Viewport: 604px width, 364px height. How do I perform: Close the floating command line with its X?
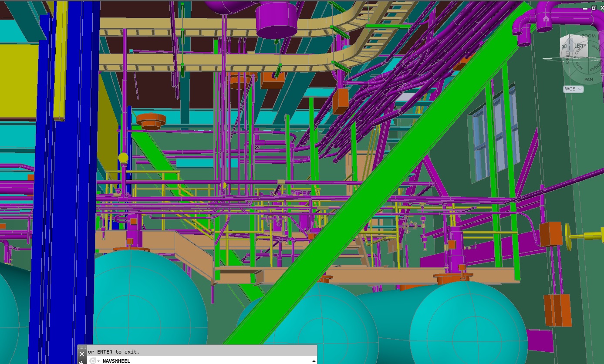coord(81,353)
